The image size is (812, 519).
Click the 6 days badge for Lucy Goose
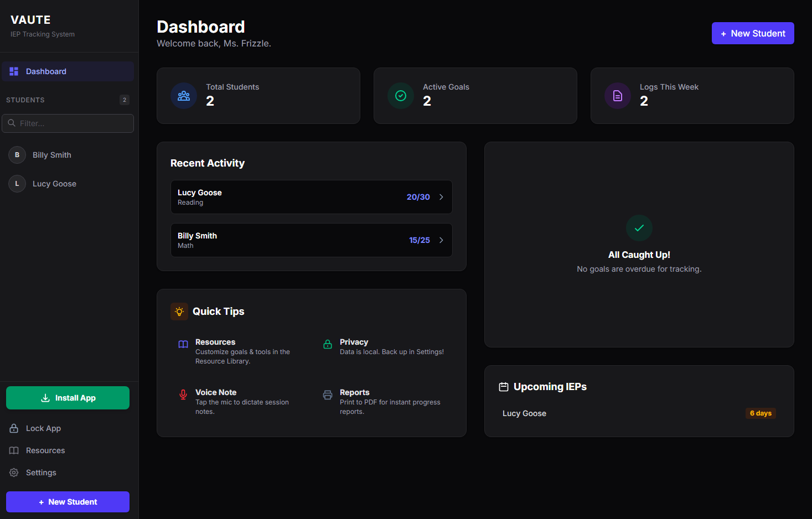point(761,413)
